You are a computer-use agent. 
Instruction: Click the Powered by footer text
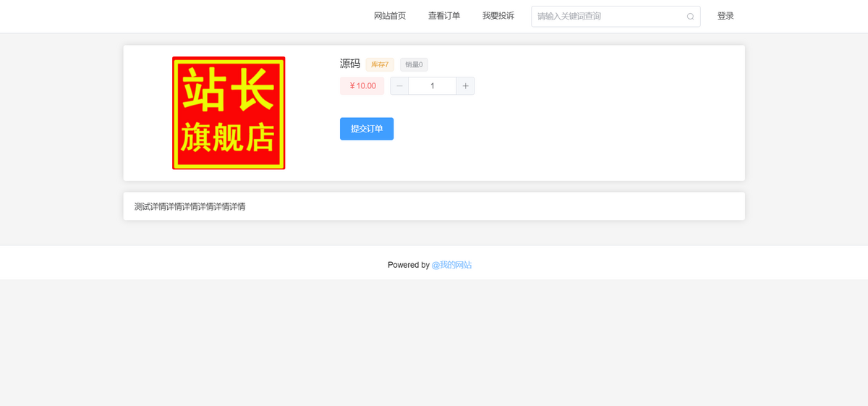point(409,265)
